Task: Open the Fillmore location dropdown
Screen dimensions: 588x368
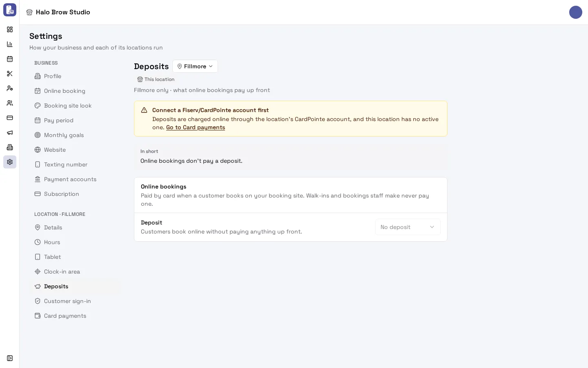Action: 195,66
